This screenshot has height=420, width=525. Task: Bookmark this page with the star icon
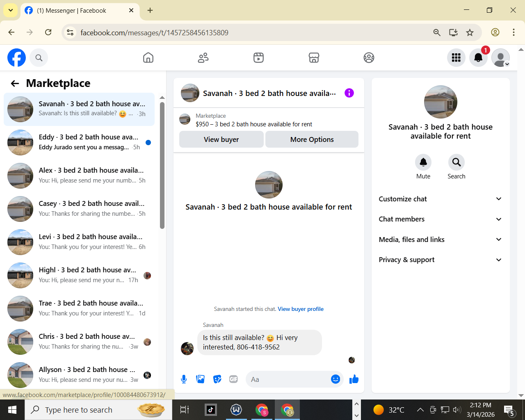(470, 32)
